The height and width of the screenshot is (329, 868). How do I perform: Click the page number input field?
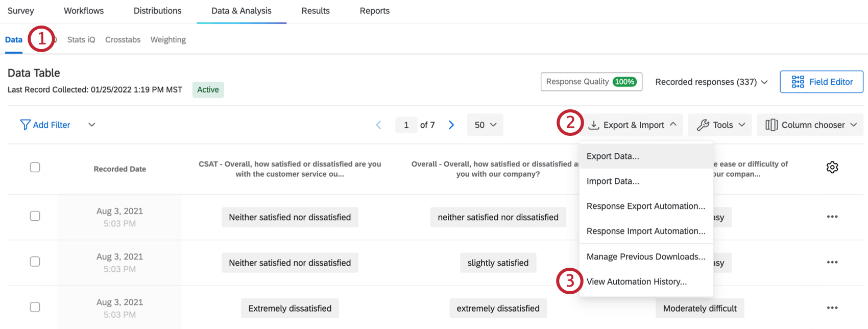pos(406,125)
